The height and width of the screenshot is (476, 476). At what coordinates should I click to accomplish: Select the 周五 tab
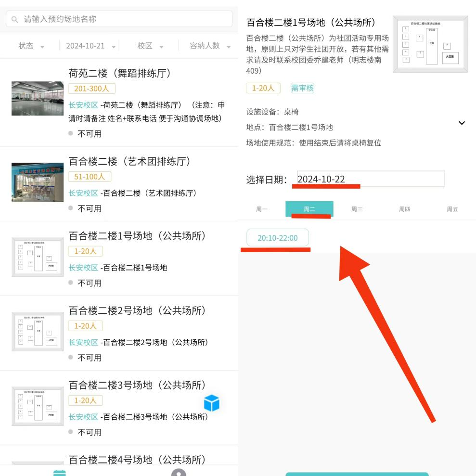(452, 209)
